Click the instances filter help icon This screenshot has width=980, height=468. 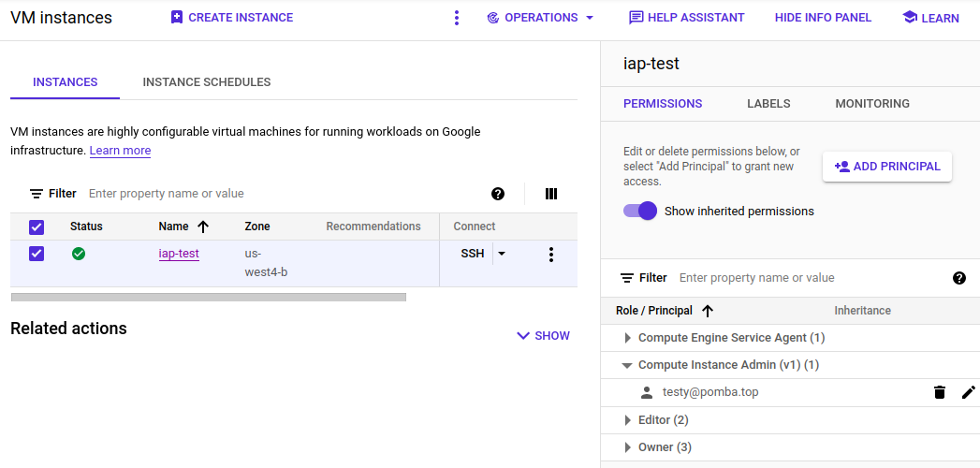pos(498,194)
